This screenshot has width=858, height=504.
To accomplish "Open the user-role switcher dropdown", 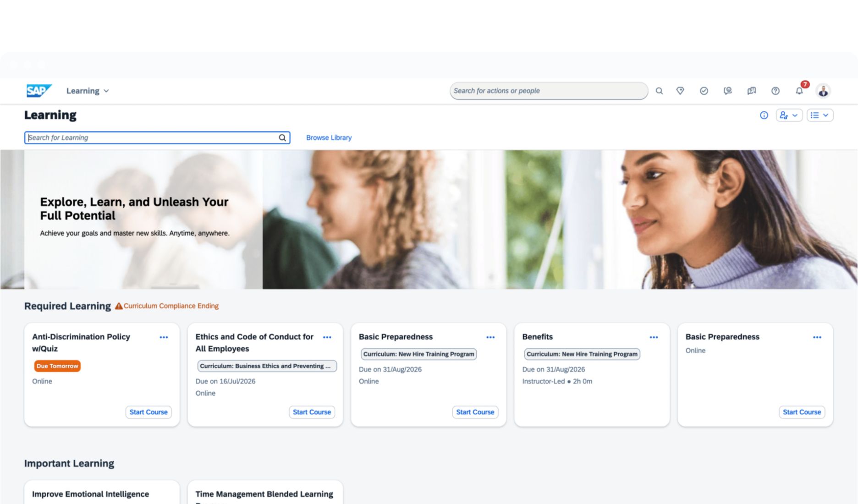I will pyautogui.click(x=789, y=115).
